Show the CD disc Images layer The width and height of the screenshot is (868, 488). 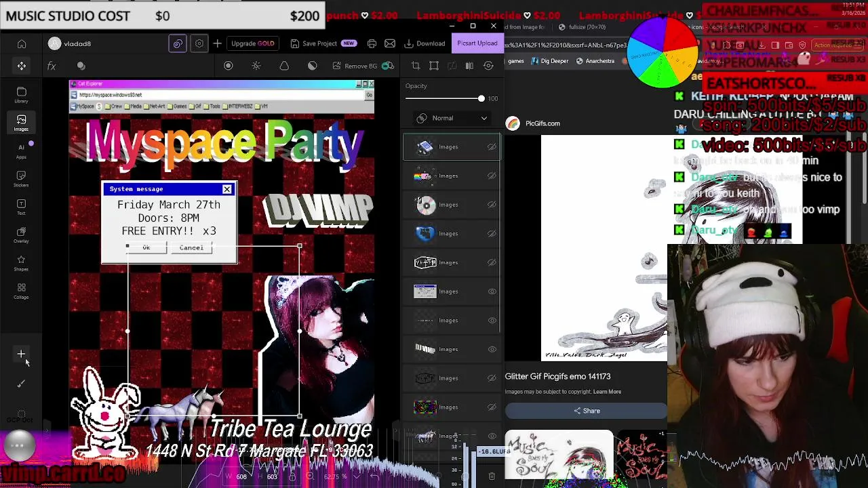point(492,205)
